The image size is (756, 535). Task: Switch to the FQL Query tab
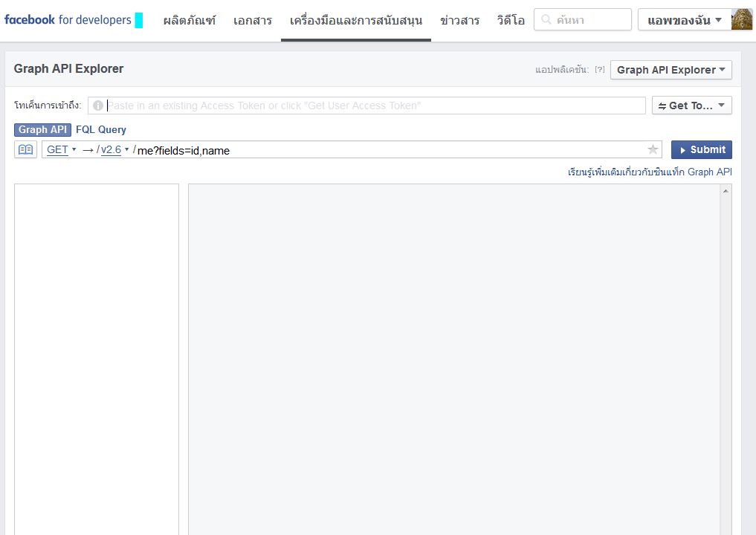click(101, 129)
